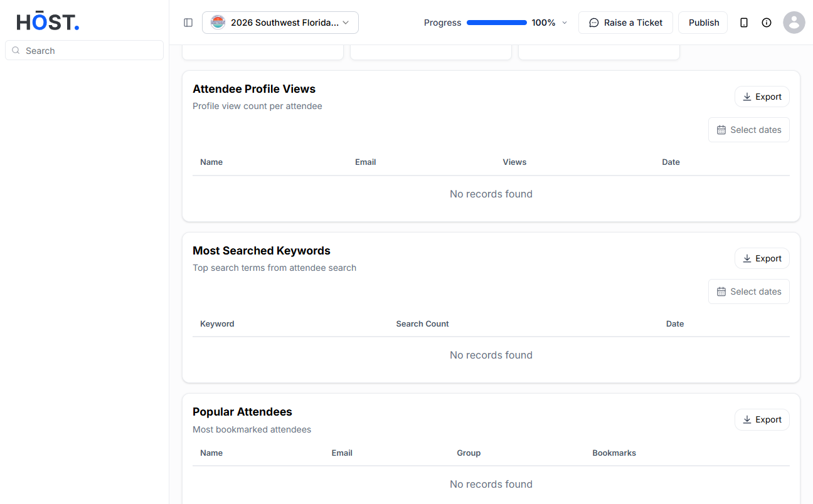Click Email column header in Popular Attendees
Viewport: 813px width, 504px height.
click(342, 453)
